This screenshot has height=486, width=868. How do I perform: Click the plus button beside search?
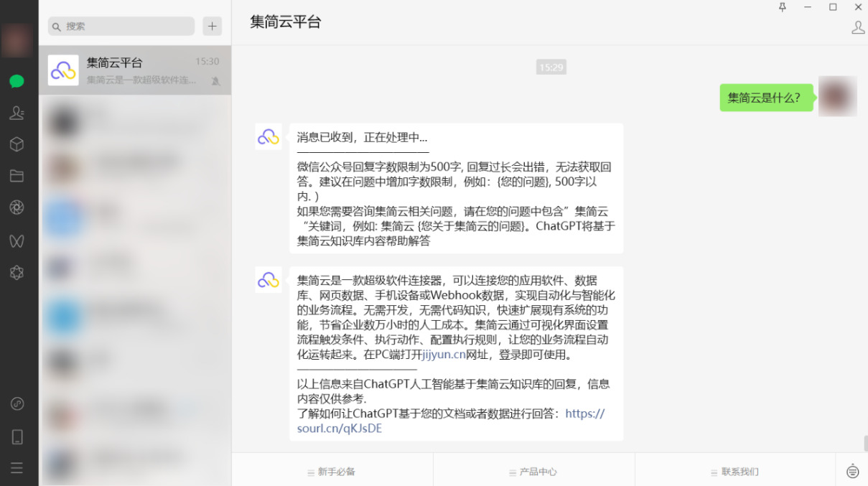pos(212,26)
